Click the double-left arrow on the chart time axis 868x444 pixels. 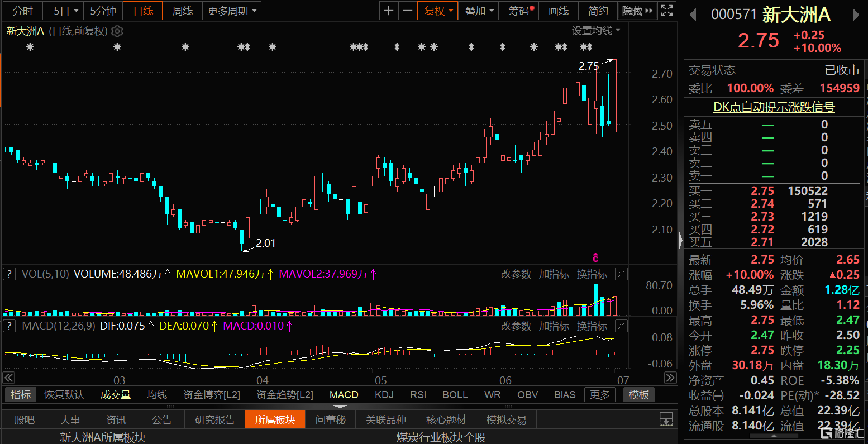[x=9, y=378]
